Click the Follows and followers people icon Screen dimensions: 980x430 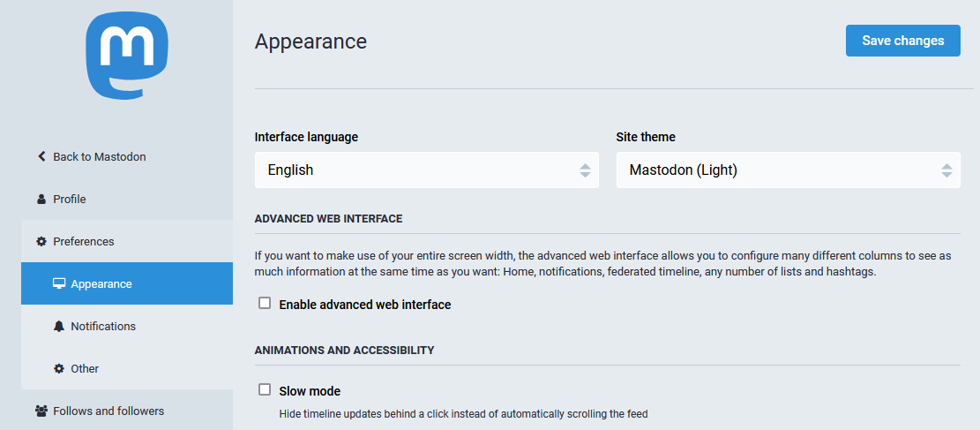(x=41, y=411)
